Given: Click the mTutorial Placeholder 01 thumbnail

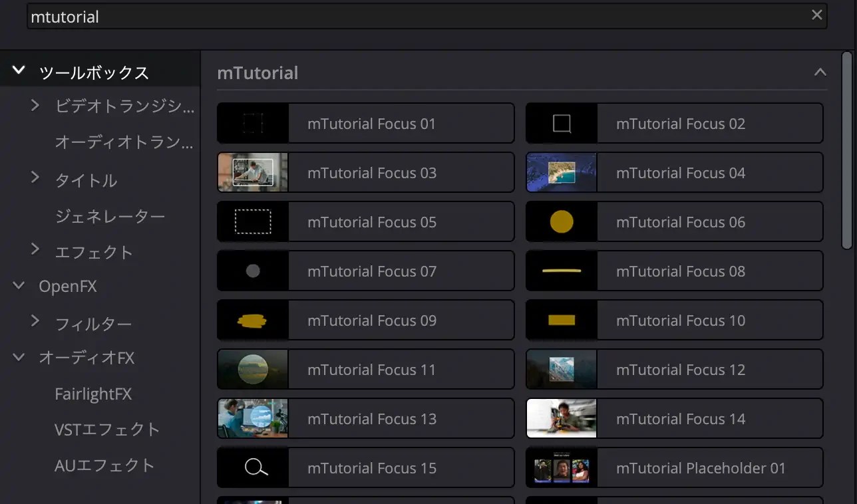Looking at the screenshot, I should [x=562, y=467].
